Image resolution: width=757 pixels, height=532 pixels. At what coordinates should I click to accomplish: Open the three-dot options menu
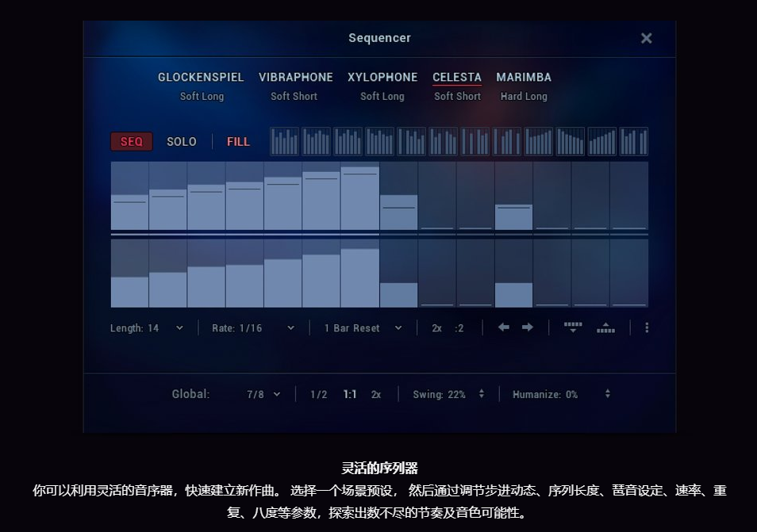647,328
